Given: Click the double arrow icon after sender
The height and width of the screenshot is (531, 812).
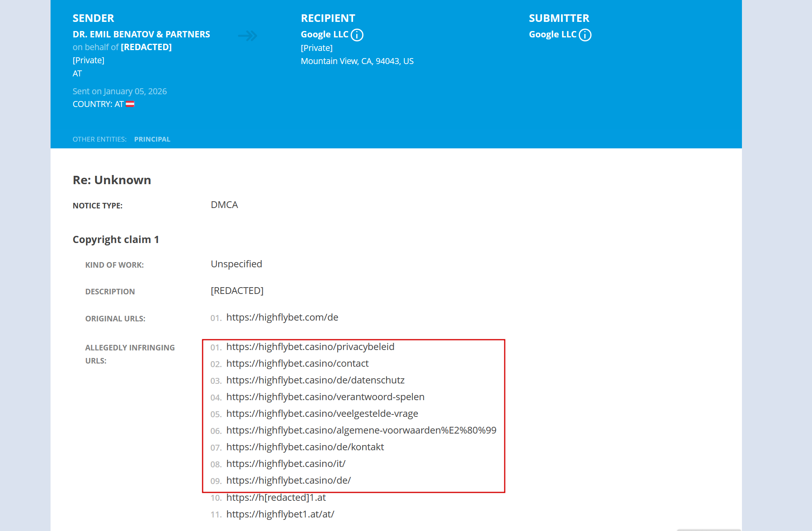Looking at the screenshot, I should 248,36.
